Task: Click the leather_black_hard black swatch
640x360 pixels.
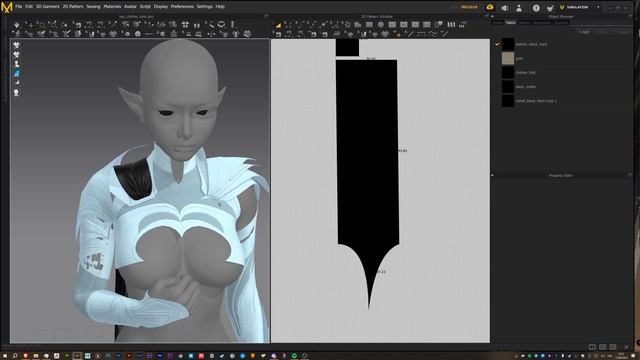Action: 508,44
